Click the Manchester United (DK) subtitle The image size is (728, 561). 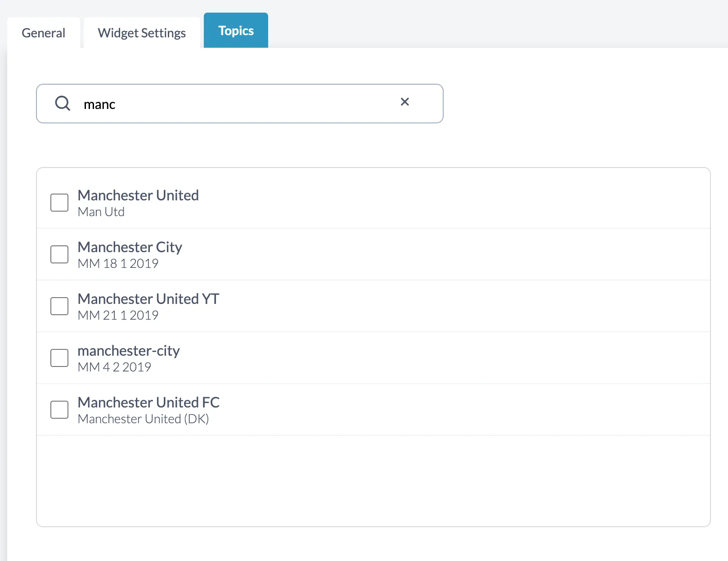point(144,419)
